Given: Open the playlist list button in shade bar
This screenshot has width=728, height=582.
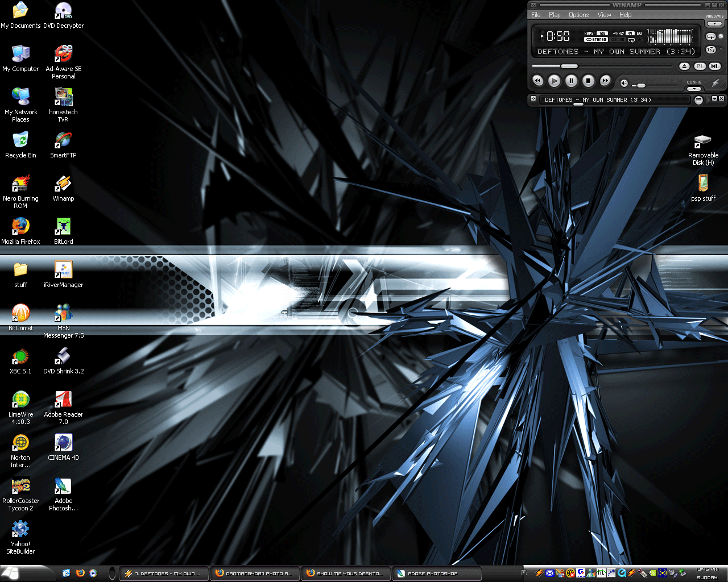Looking at the screenshot, I should 698,100.
